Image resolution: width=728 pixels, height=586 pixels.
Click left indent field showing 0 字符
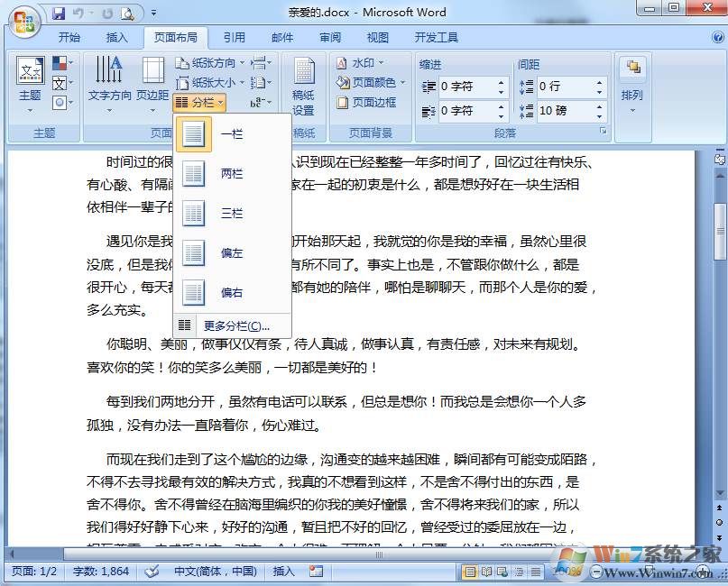click(x=466, y=87)
